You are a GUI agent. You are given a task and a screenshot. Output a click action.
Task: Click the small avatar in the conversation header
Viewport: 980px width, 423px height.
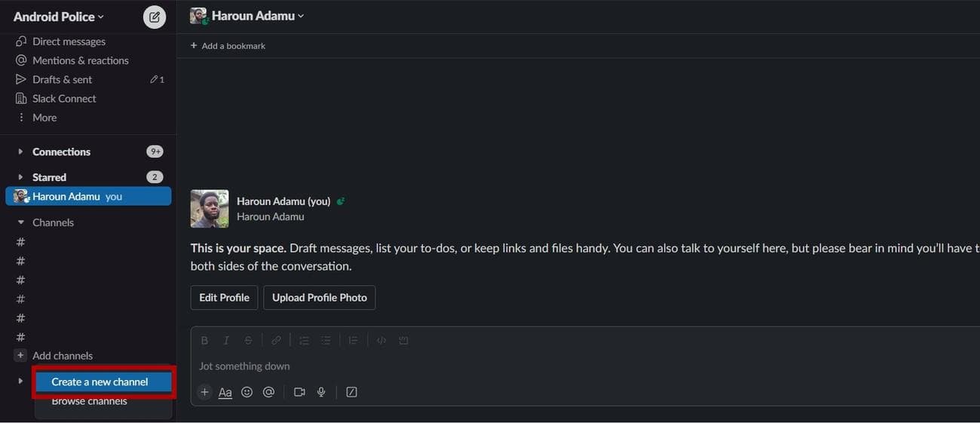click(198, 16)
